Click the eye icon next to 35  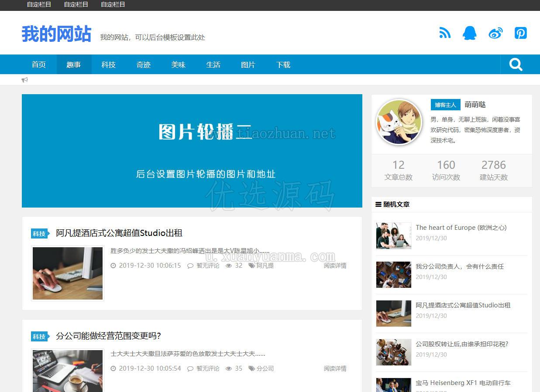click(x=229, y=368)
